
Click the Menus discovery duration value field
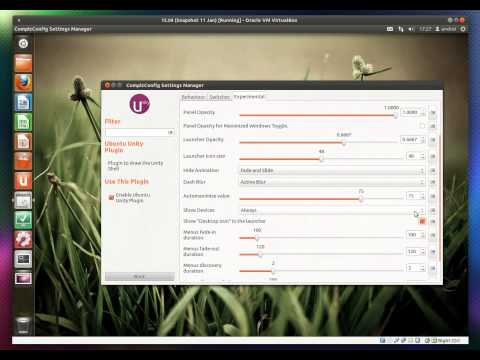tap(413, 268)
